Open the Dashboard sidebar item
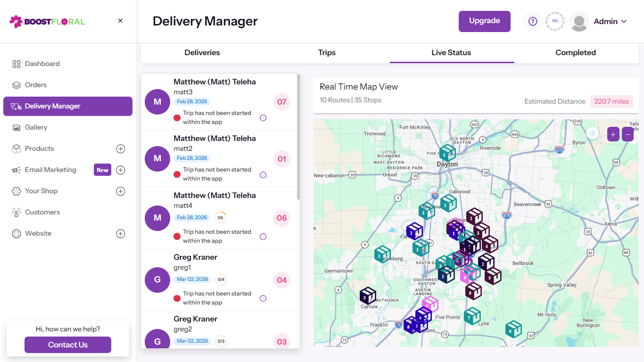Screen dimensions: 644x362 tap(68, 64)
